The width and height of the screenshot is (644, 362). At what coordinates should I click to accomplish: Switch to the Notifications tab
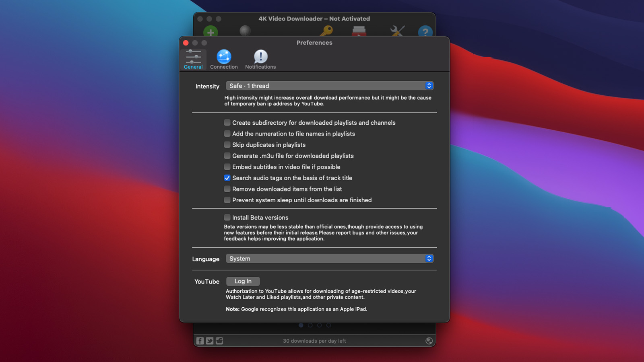(x=260, y=60)
